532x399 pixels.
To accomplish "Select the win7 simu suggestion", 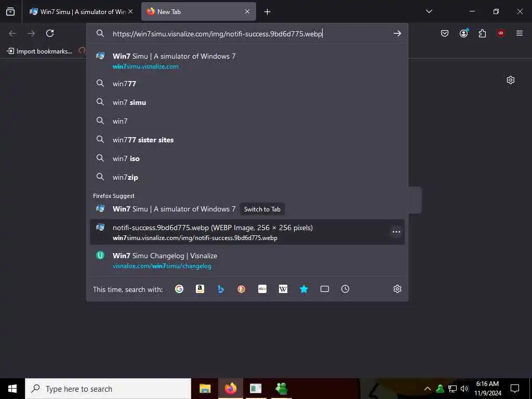I will coord(247,102).
